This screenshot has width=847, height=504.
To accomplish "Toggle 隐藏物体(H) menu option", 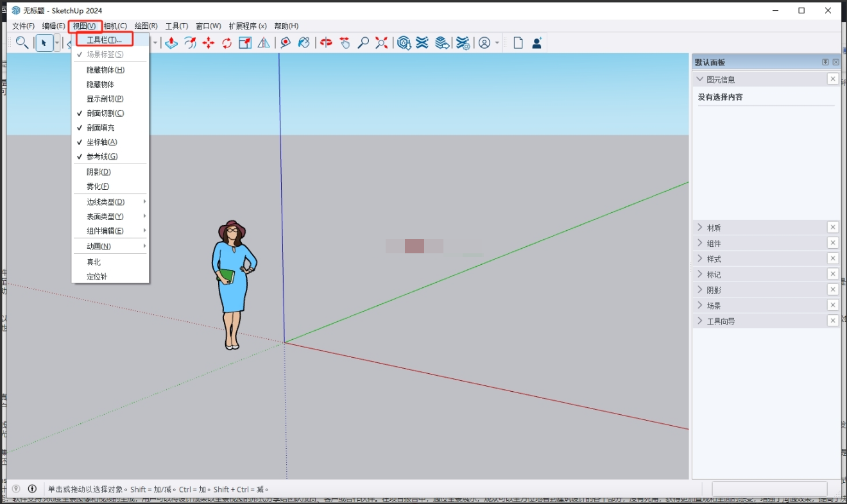I will click(x=110, y=70).
